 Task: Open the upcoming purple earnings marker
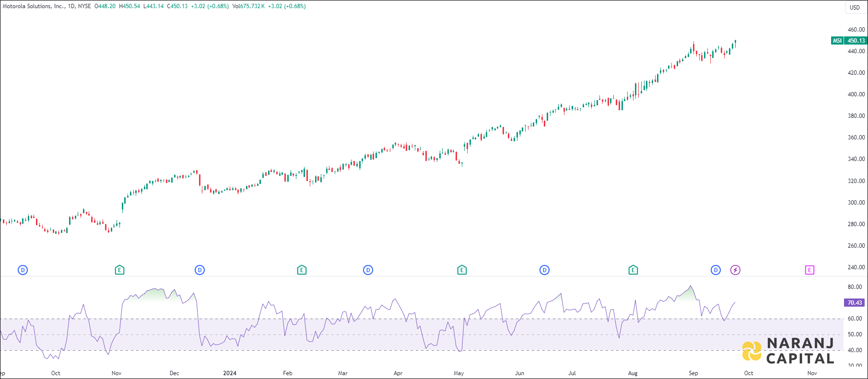click(x=809, y=270)
